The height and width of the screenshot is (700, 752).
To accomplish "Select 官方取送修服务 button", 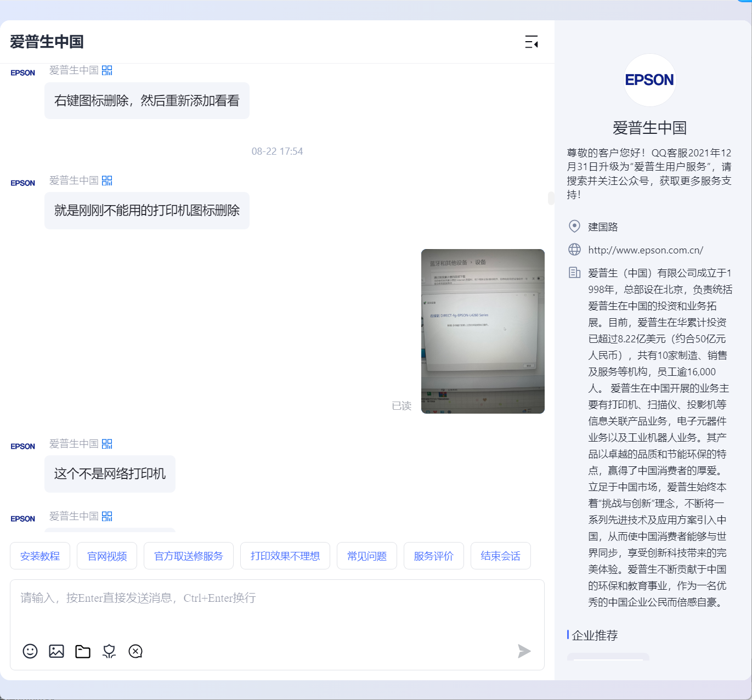I will coord(189,556).
